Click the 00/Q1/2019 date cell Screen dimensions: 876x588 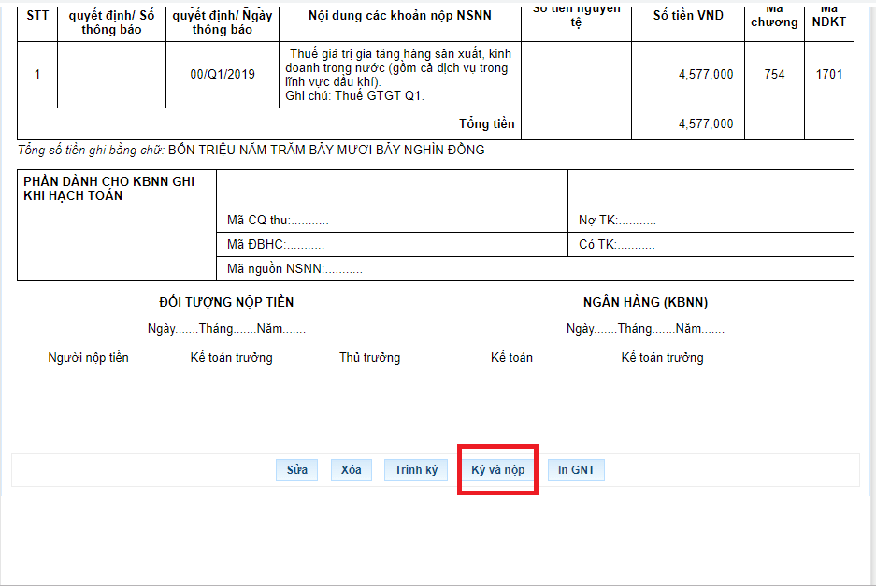tap(222, 75)
